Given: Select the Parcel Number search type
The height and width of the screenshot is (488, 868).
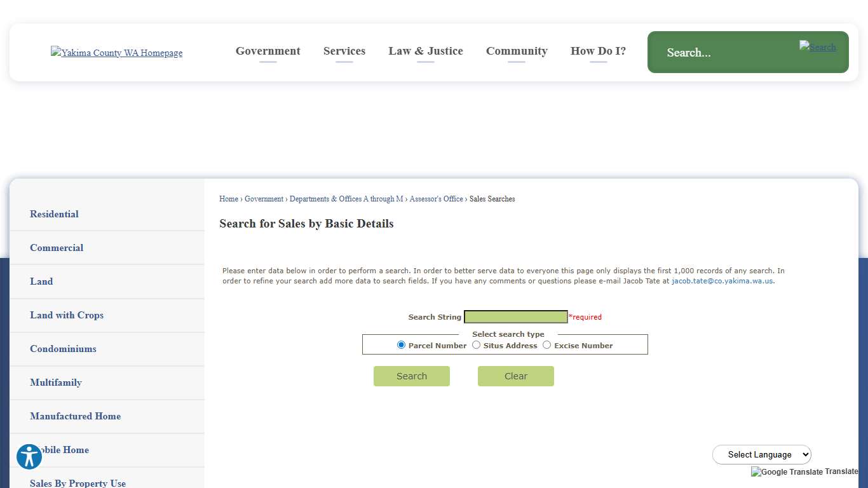Looking at the screenshot, I should [401, 344].
